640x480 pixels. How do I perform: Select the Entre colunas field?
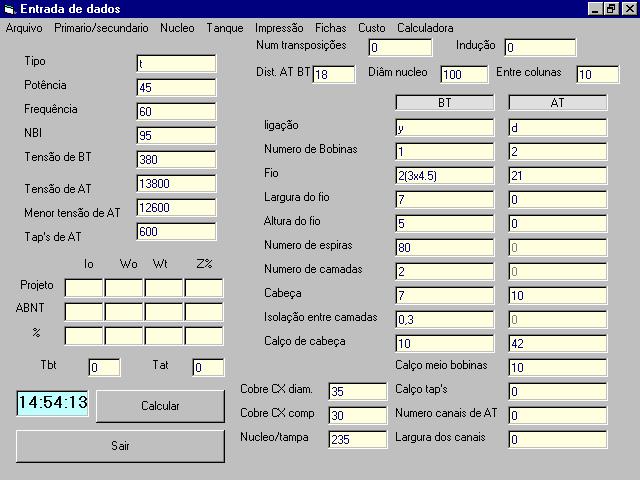598,74
